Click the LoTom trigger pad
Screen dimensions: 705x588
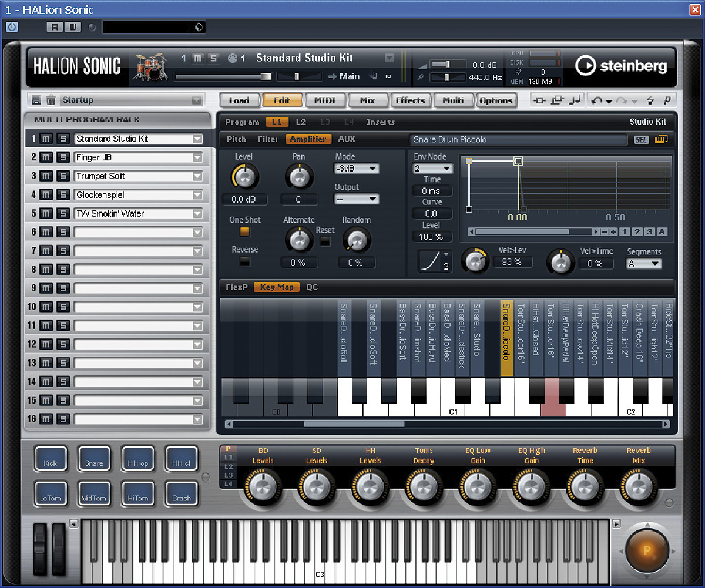51,494
